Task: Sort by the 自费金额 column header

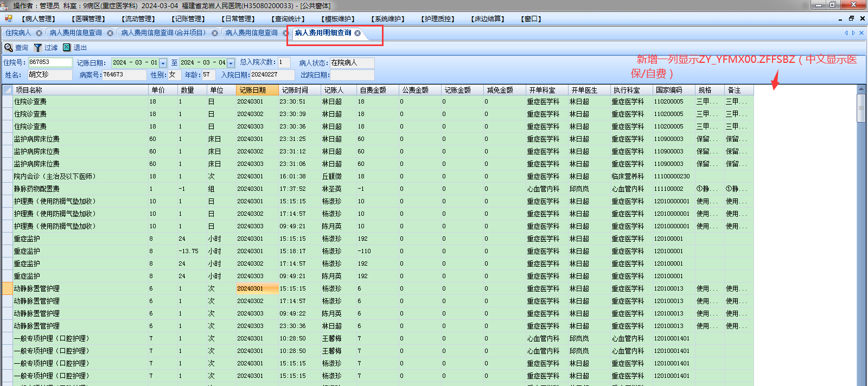Action: click(x=378, y=90)
